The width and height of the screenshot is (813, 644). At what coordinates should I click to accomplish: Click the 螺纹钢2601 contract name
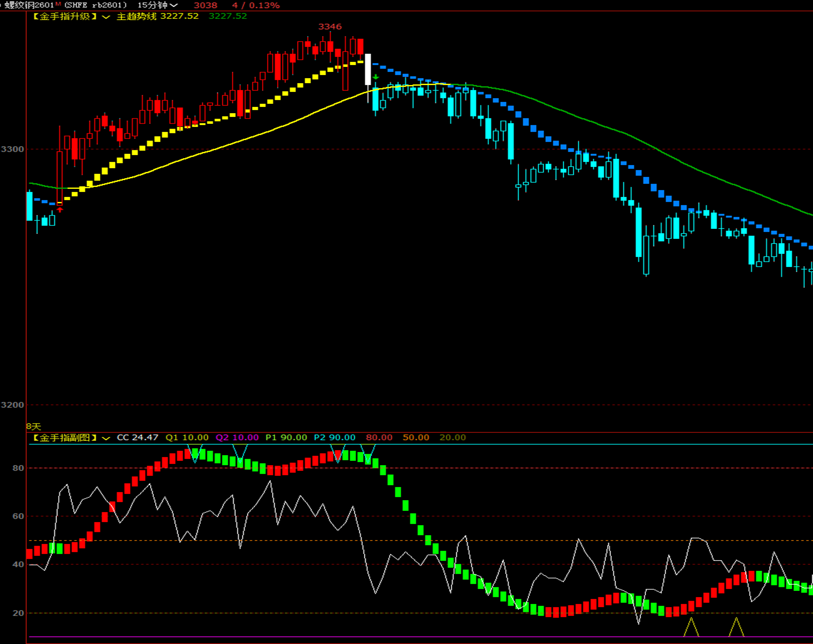pyautogui.click(x=29, y=5)
